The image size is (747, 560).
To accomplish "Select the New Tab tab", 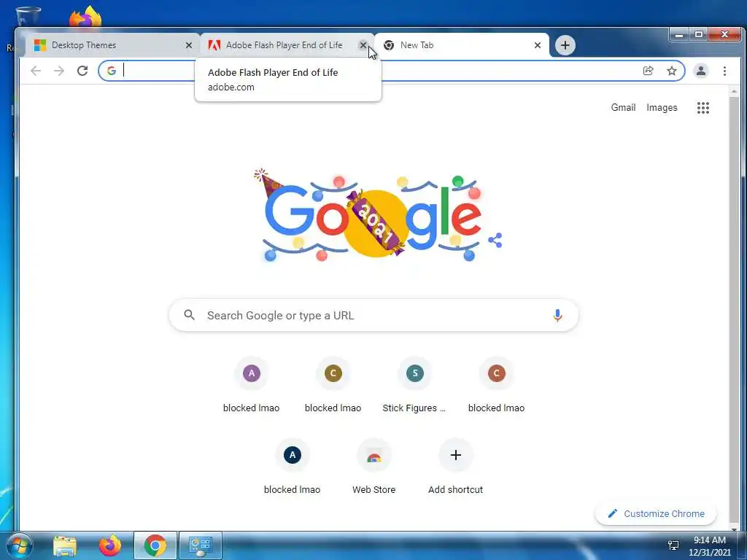I will pyautogui.click(x=461, y=45).
